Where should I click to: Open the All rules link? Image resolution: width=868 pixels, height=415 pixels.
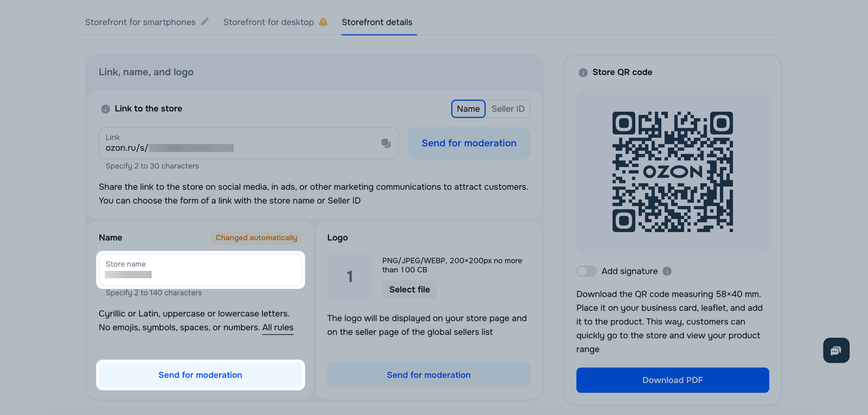click(278, 327)
